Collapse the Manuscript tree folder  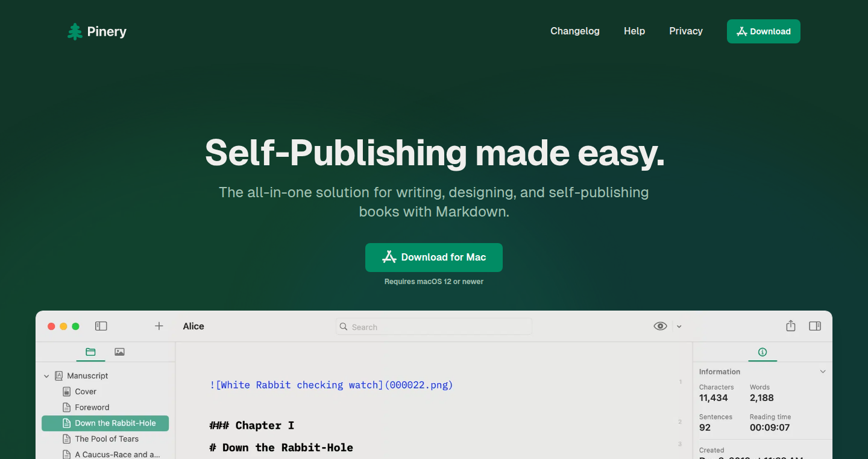pos(46,376)
